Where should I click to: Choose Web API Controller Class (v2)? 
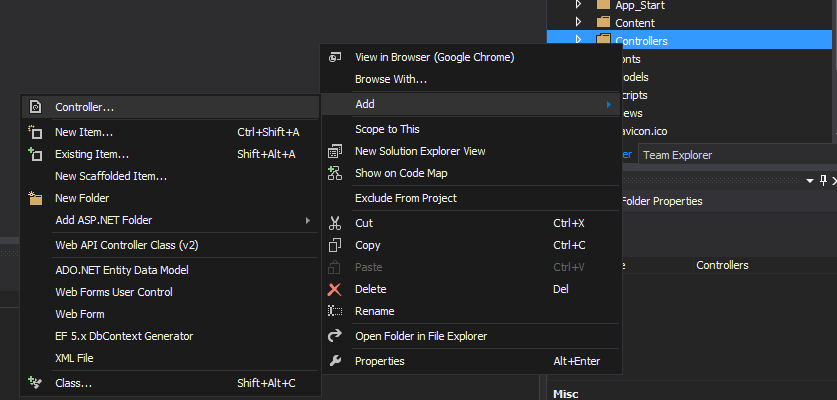pyautogui.click(x=127, y=245)
